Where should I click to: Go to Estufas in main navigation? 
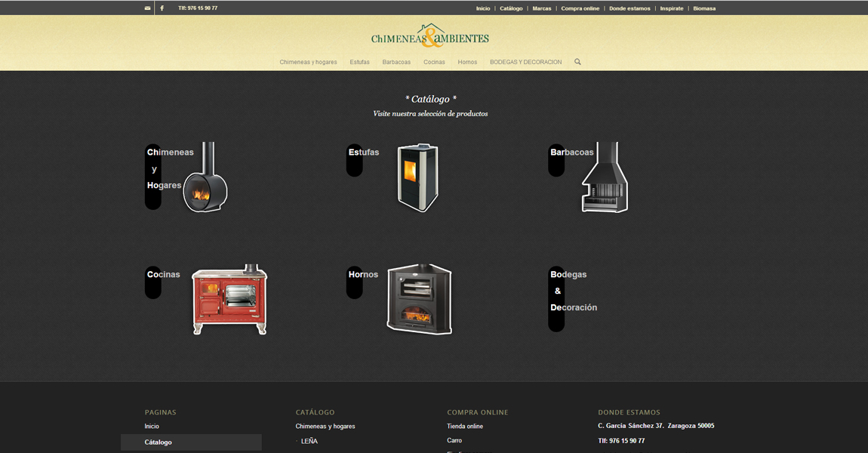click(359, 62)
